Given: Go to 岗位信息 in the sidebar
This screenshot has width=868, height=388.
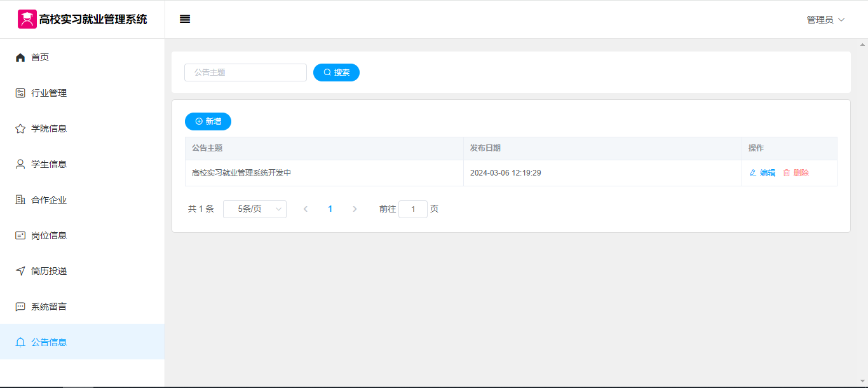Looking at the screenshot, I should pos(49,235).
